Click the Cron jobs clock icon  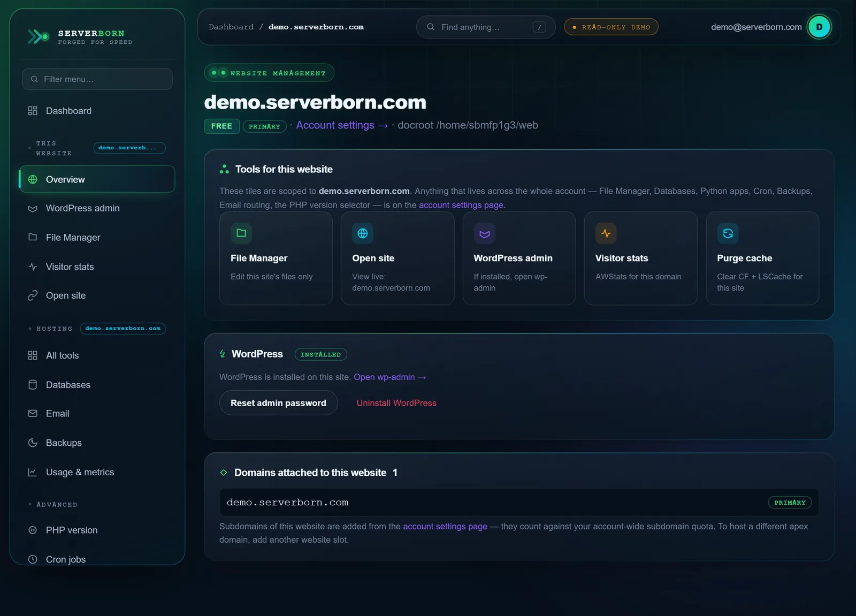(33, 559)
